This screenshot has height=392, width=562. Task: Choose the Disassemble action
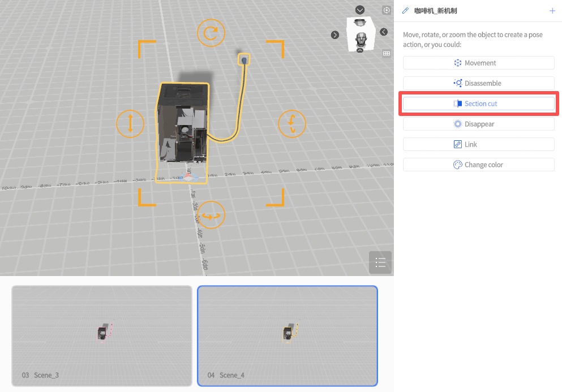click(x=478, y=83)
